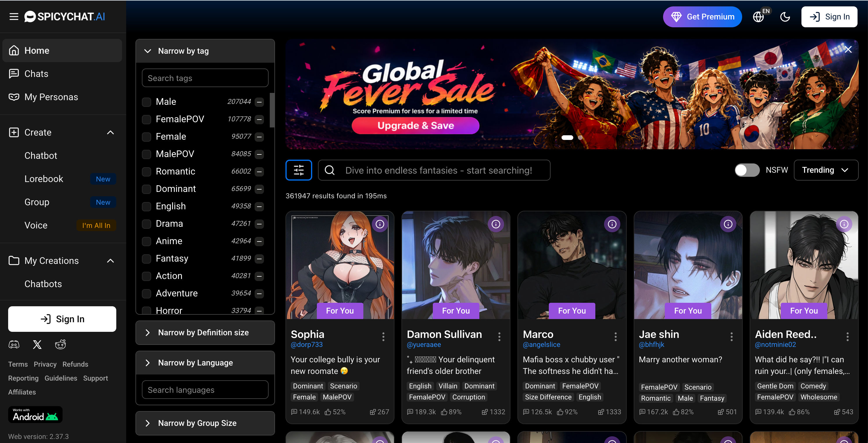
Task: Open the hamburger menu icon
Action: [14, 17]
